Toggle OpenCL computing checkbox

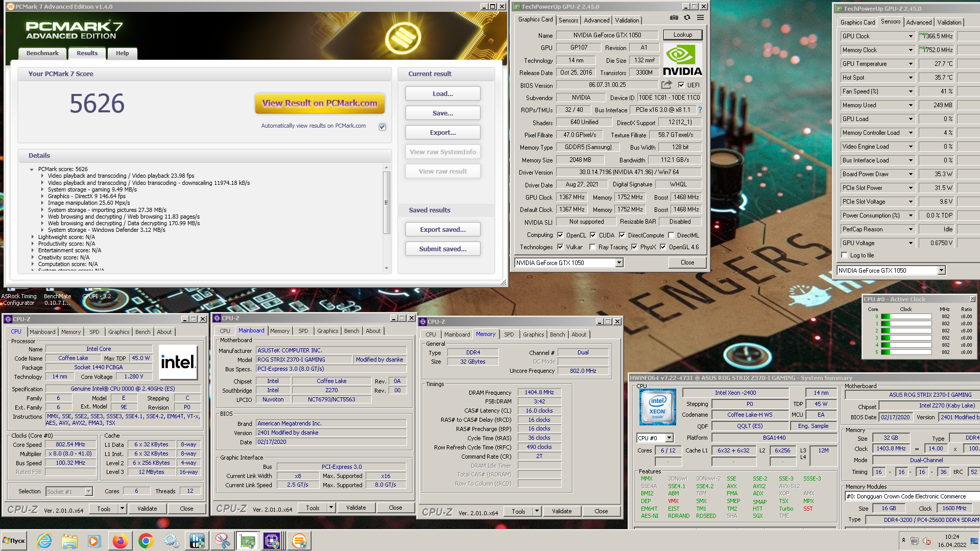click(x=560, y=235)
